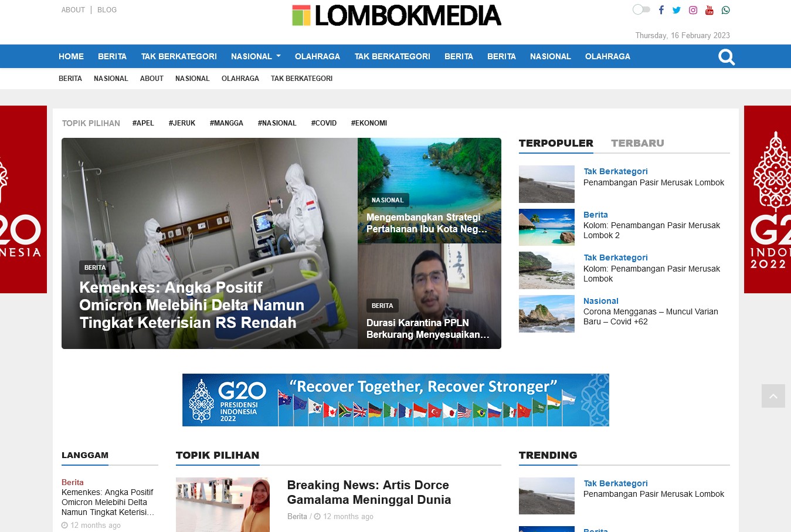Click the G20 Recover Together banner
Image resolution: width=791 pixels, height=532 pixels.
395,400
